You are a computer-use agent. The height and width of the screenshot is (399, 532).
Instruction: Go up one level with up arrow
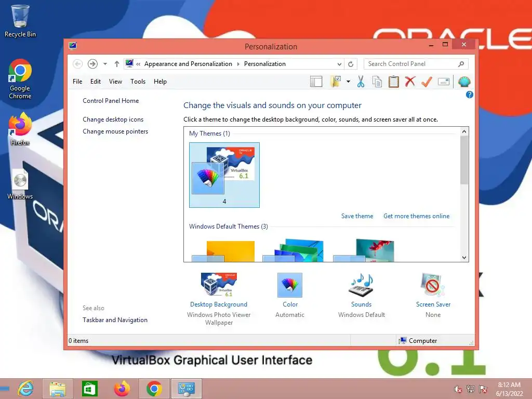click(117, 64)
